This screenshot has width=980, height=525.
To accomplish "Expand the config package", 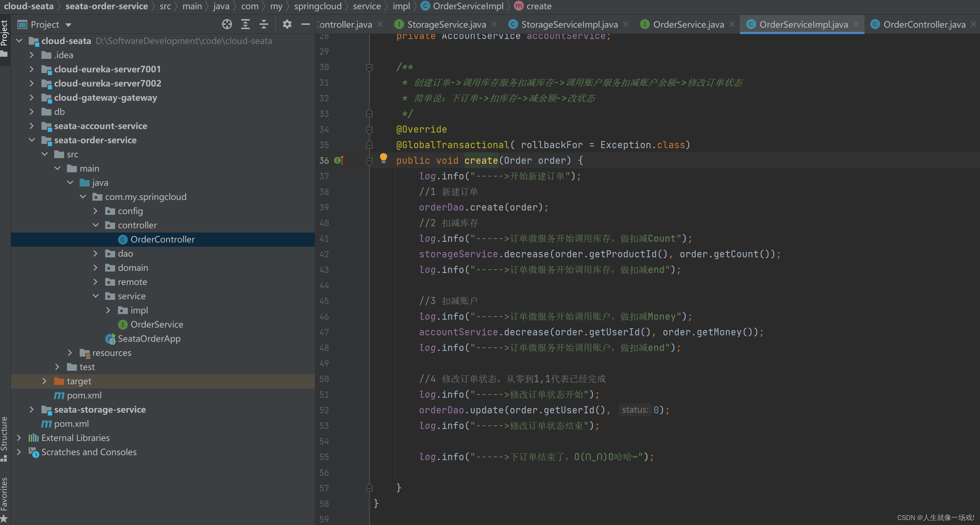I will pos(96,211).
